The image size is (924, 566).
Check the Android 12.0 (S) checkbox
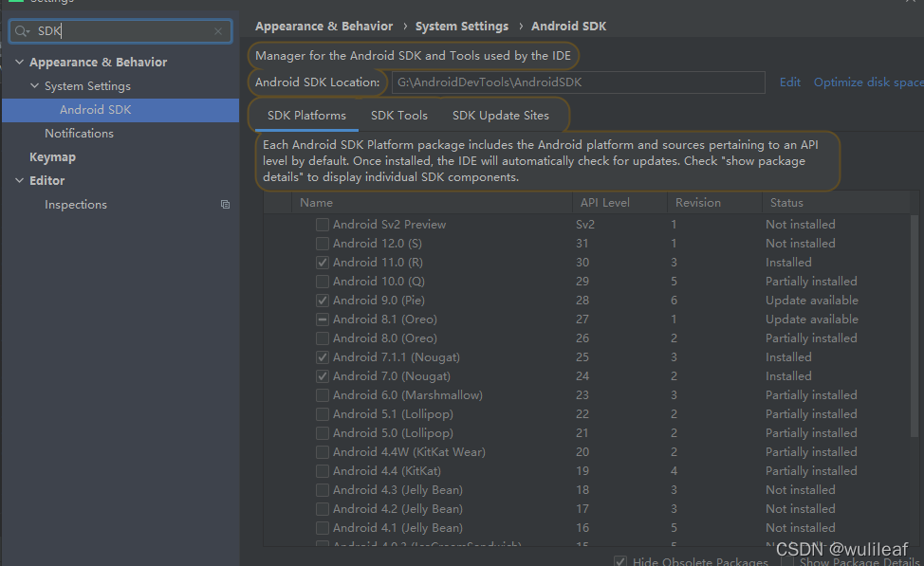[x=323, y=244]
